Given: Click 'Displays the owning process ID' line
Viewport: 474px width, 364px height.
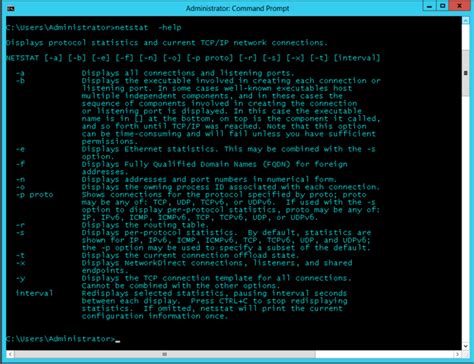Looking at the screenshot, I should [231, 187].
